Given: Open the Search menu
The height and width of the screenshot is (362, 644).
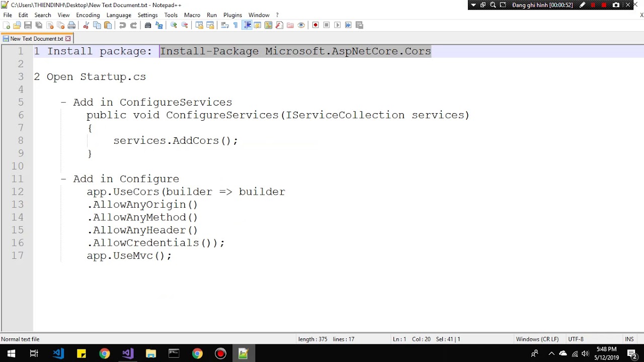Looking at the screenshot, I should 43,15.
